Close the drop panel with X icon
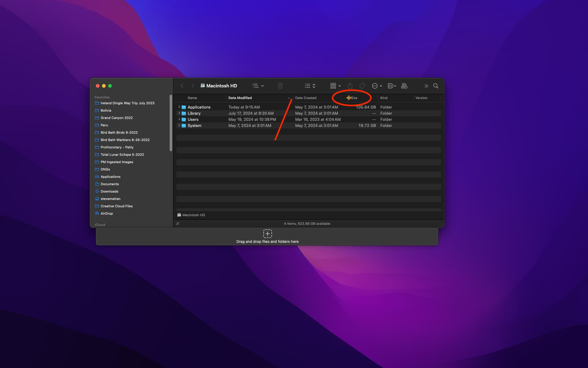This screenshot has height=368, width=588. (x=178, y=224)
